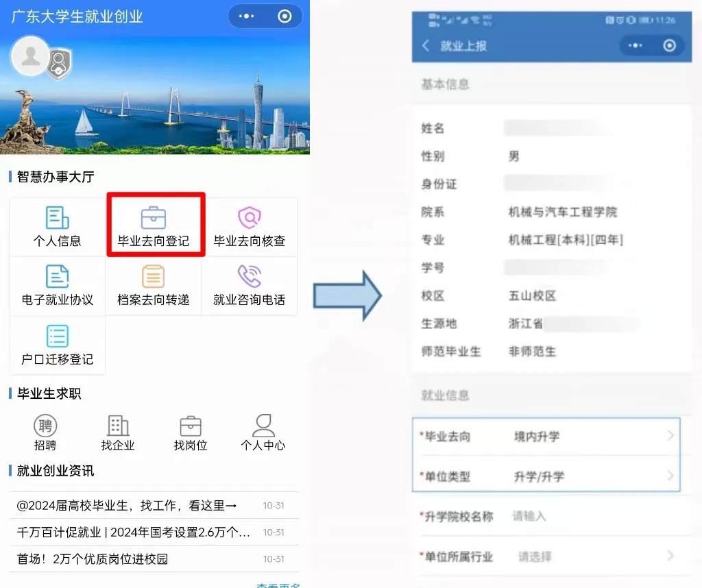Open the 单位所属行业 dropdown
This screenshot has width=702, height=588.
click(x=591, y=556)
